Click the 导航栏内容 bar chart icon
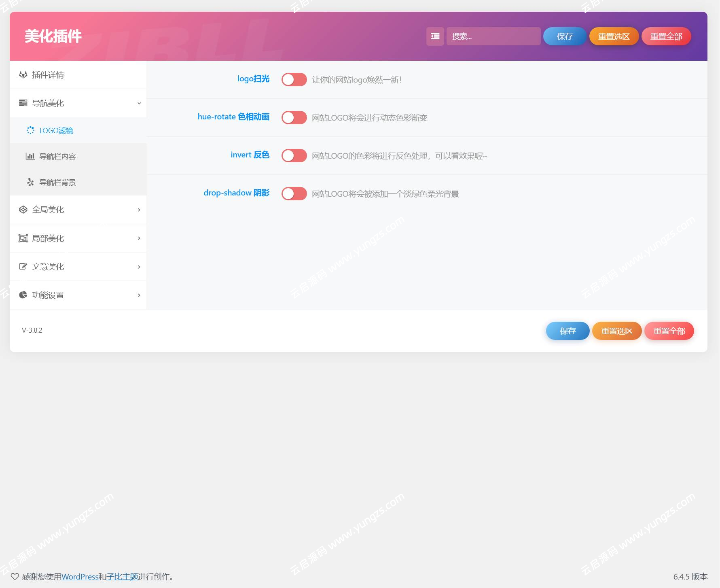Image resolution: width=720 pixels, height=588 pixels. [x=31, y=156]
